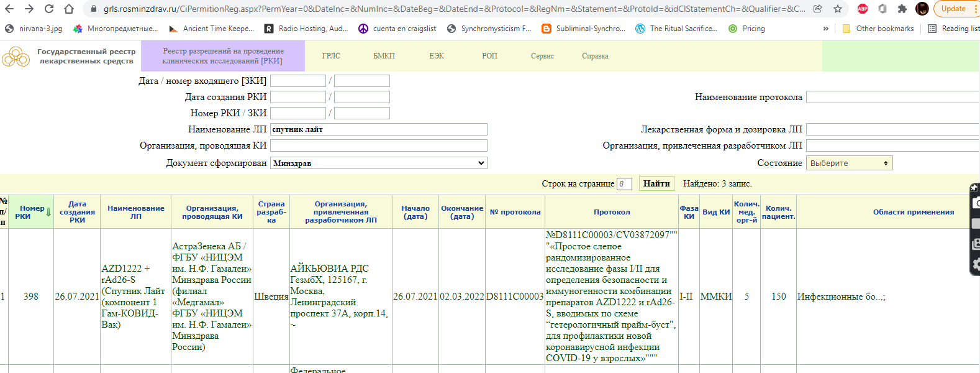Open the Extensions puzzle menu
Screen dimensions: 980x373
(x=902, y=9)
